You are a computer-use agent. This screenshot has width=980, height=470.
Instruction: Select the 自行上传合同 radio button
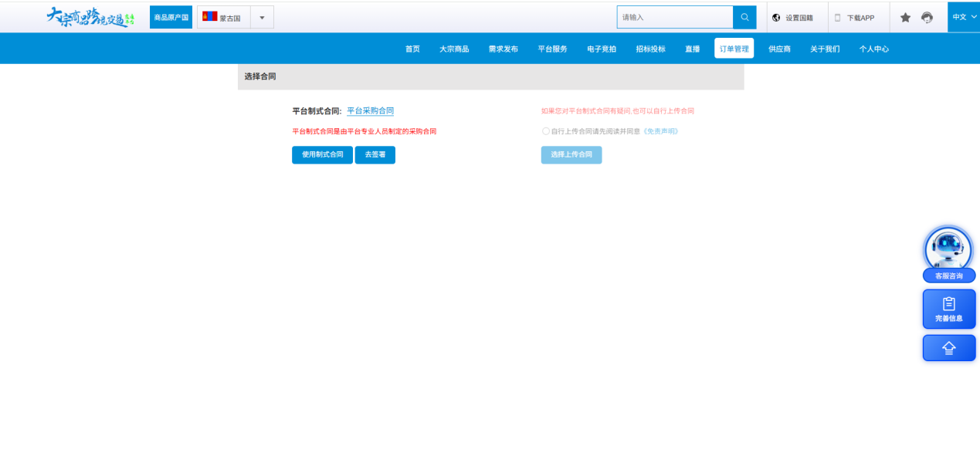[546, 131]
